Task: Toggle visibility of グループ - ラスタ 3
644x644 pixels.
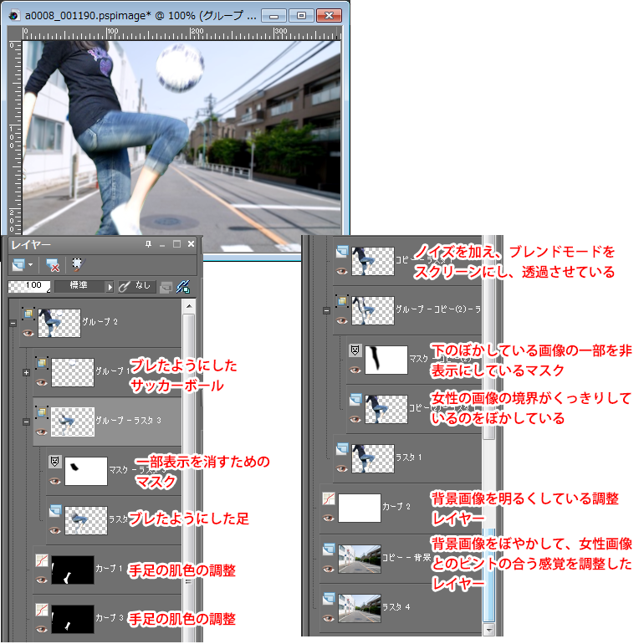Action: point(42,432)
